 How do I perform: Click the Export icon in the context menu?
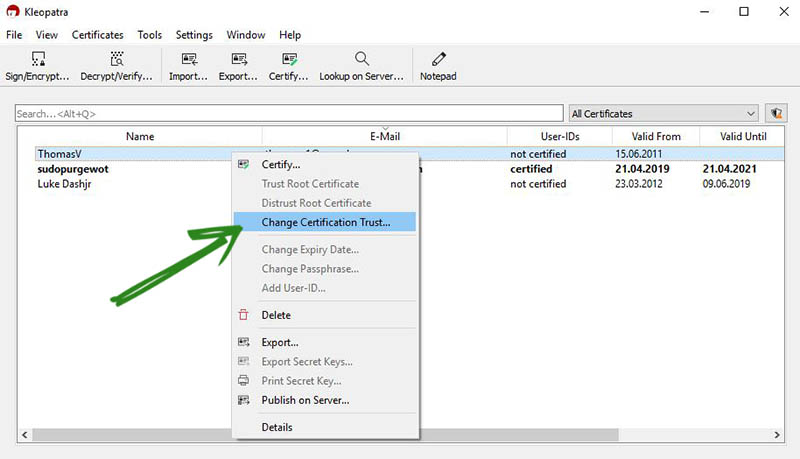(x=244, y=342)
